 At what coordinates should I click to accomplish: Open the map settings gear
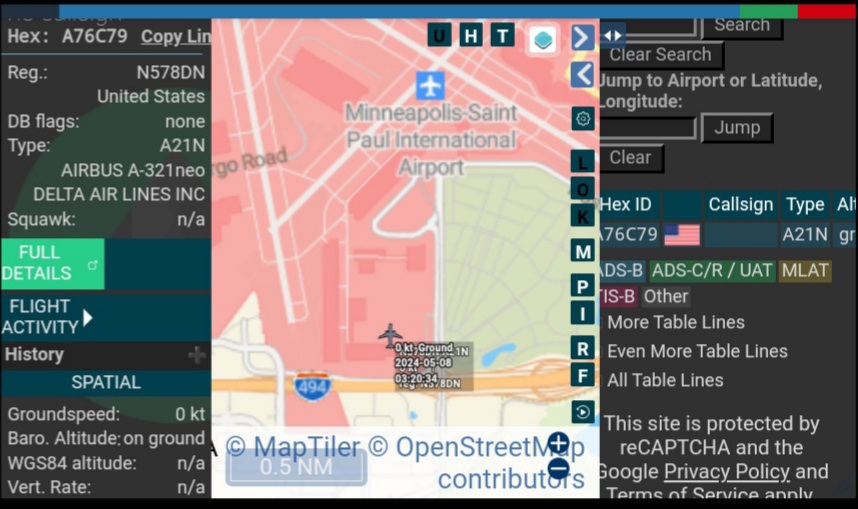click(x=583, y=118)
